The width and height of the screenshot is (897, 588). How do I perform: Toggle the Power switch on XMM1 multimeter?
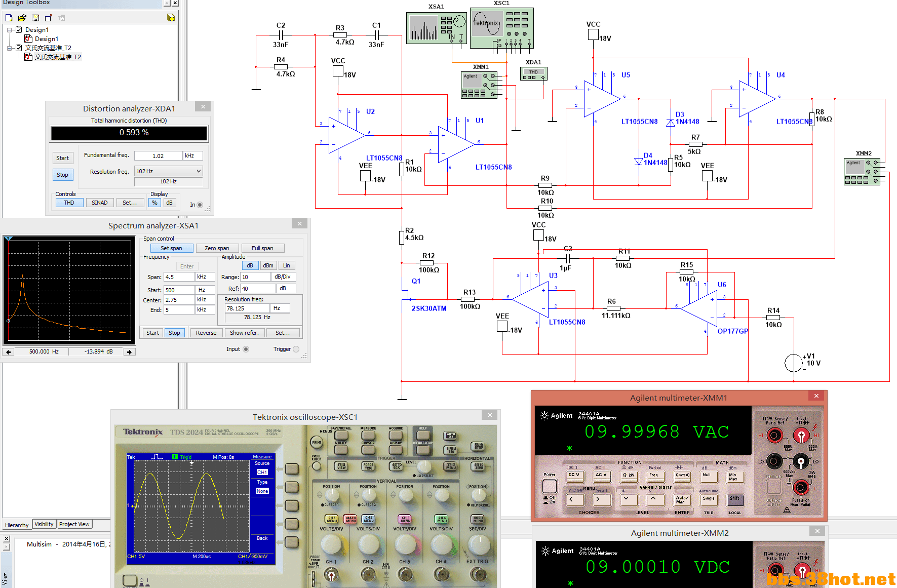tap(550, 486)
